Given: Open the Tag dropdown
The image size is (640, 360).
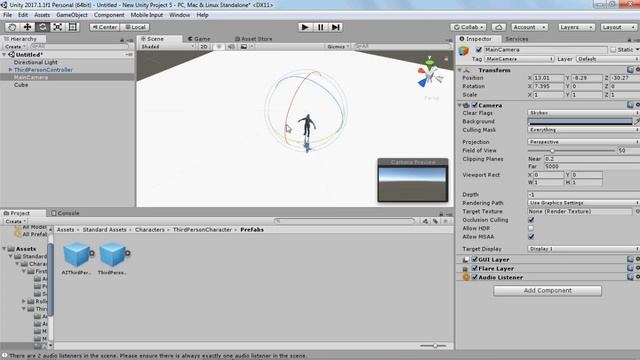Looking at the screenshot, I should [519, 59].
